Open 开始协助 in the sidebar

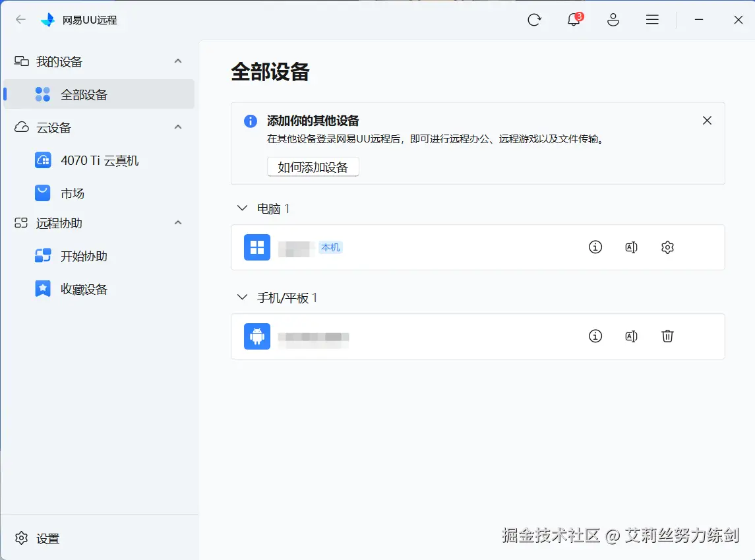99,256
